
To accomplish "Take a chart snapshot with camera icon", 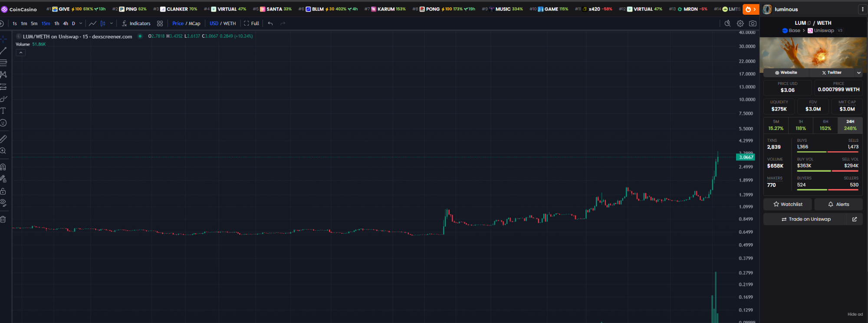I will pos(753,23).
